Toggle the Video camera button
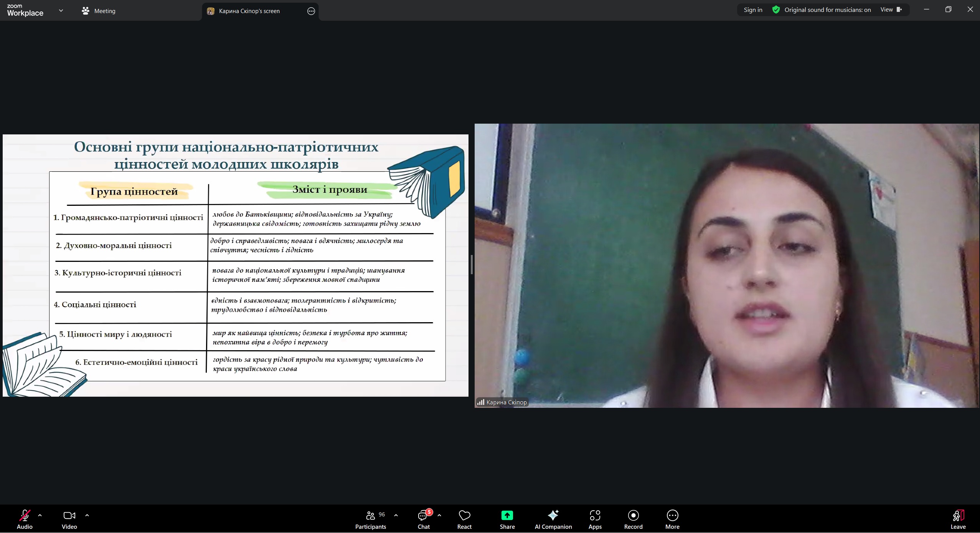This screenshot has height=533, width=980. pos(69,516)
